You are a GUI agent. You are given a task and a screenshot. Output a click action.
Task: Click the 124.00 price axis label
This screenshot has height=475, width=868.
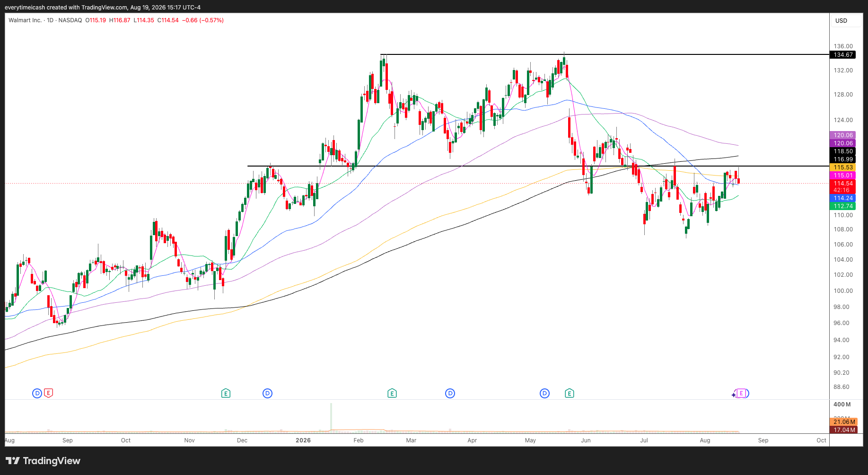(843, 120)
